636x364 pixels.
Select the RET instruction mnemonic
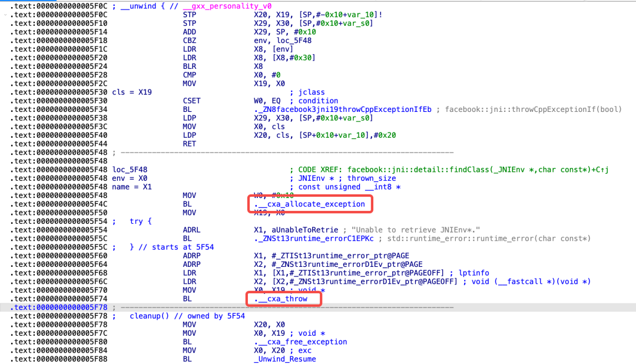click(190, 144)
